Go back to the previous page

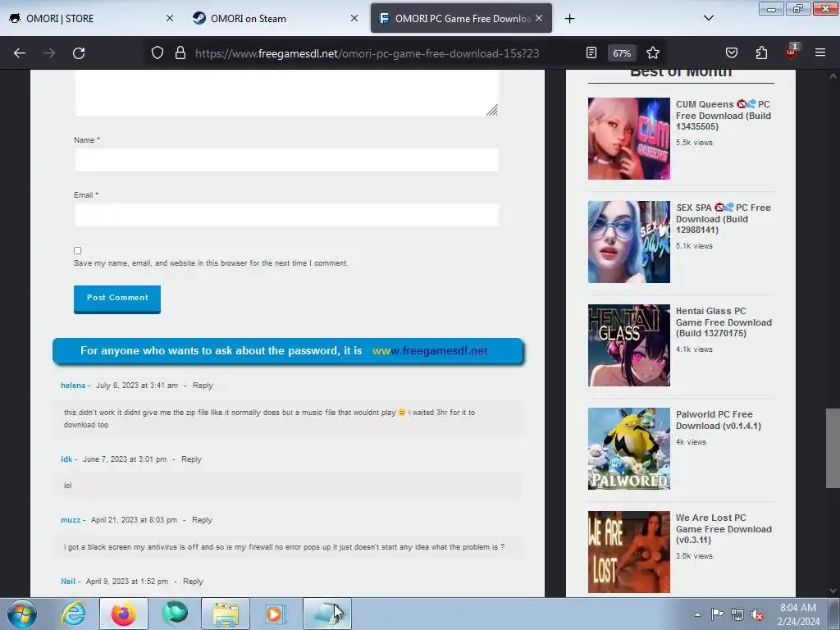20,53
